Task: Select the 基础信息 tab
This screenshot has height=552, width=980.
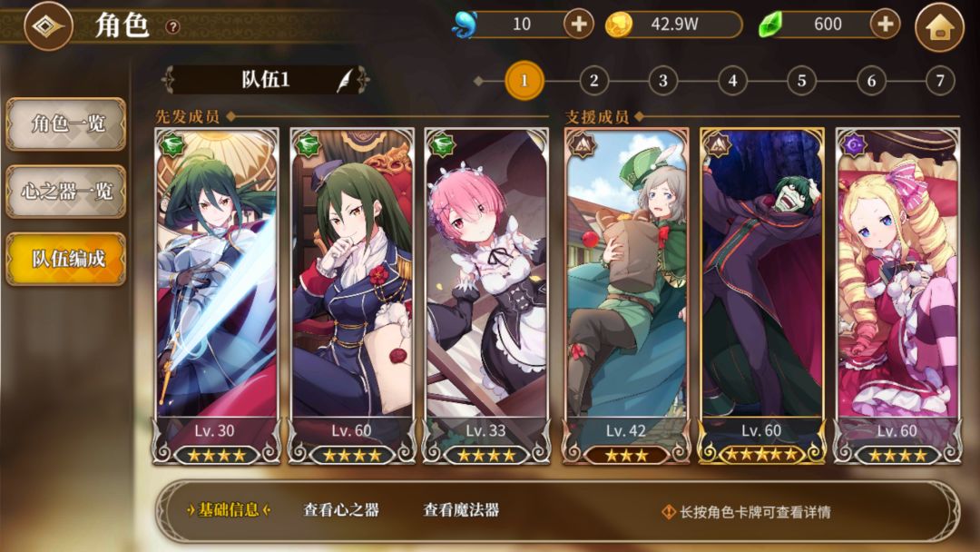Action: 228,510
